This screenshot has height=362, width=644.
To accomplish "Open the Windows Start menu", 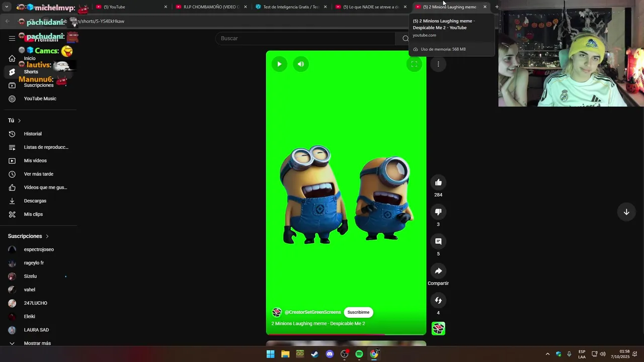I will 270,354.
